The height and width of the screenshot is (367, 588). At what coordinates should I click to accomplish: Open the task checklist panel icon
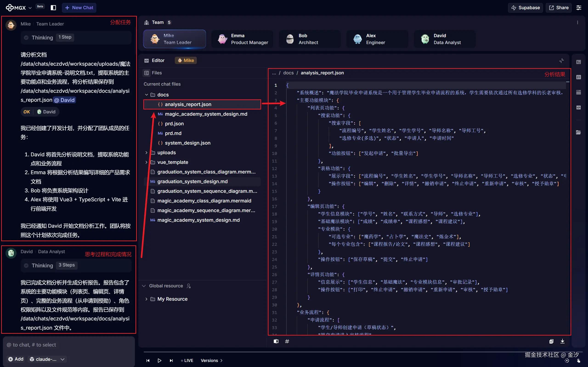tap(579, 77)
